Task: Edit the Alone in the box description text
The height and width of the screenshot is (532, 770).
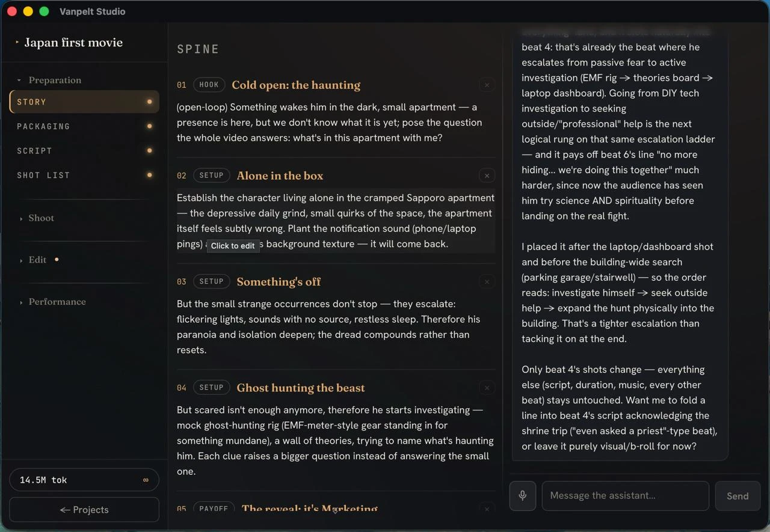Action: pyautogui.click(x=336, y=221)
